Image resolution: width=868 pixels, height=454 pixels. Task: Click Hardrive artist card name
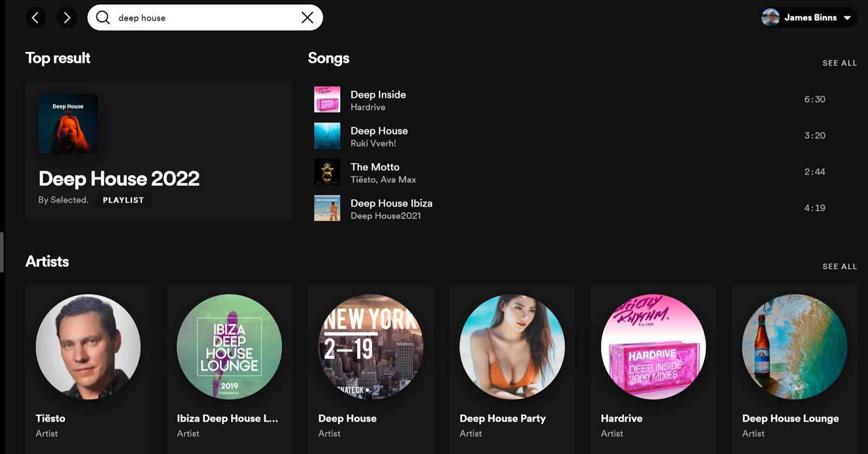tap(622, 418)
